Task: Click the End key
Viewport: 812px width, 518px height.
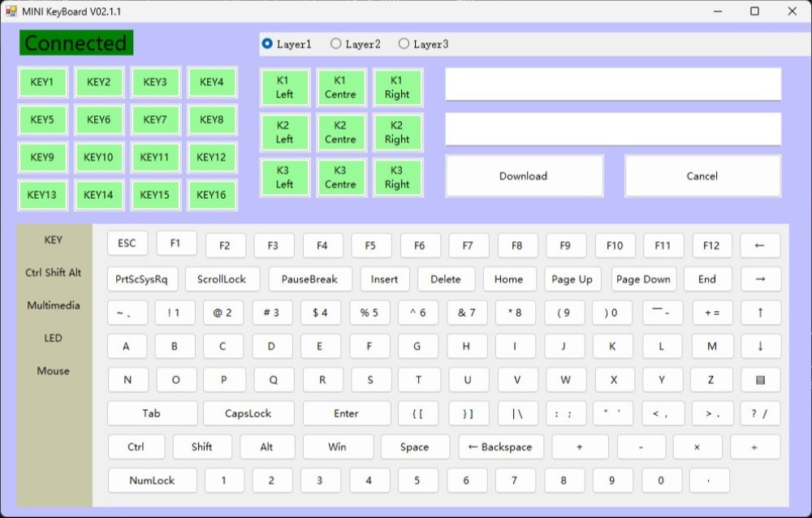Action: 707,279
